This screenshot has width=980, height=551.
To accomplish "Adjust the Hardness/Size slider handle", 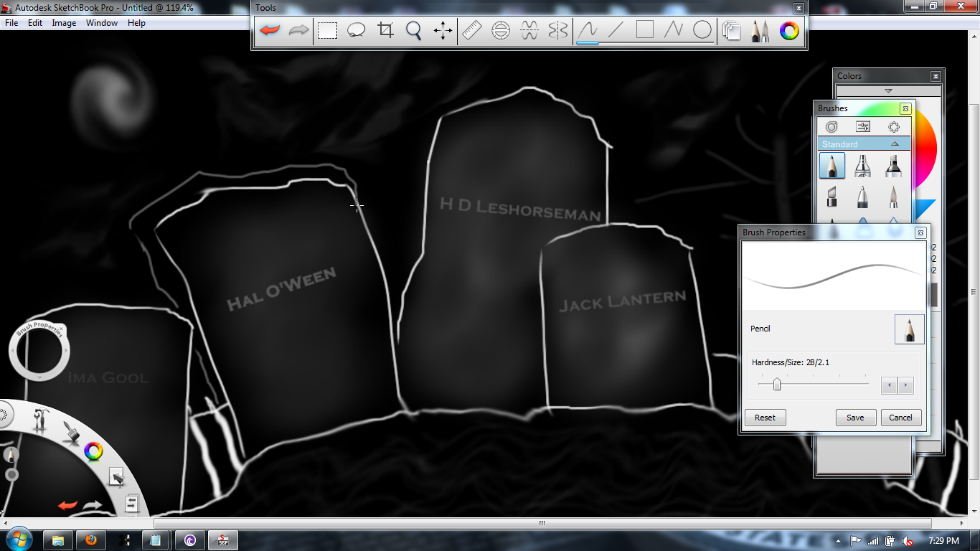I will (777, 385).
